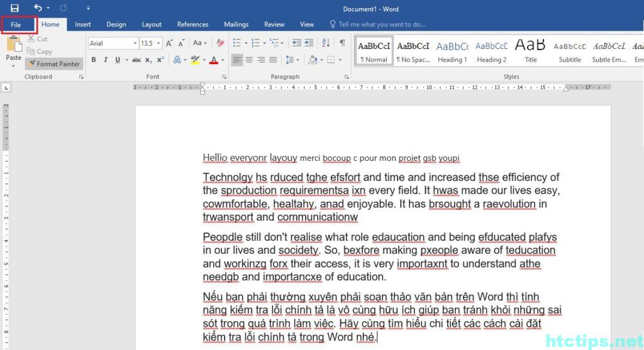The image size is (644, 350).
Task: Click the Format Painter button
Action: (x=54, y=64)
